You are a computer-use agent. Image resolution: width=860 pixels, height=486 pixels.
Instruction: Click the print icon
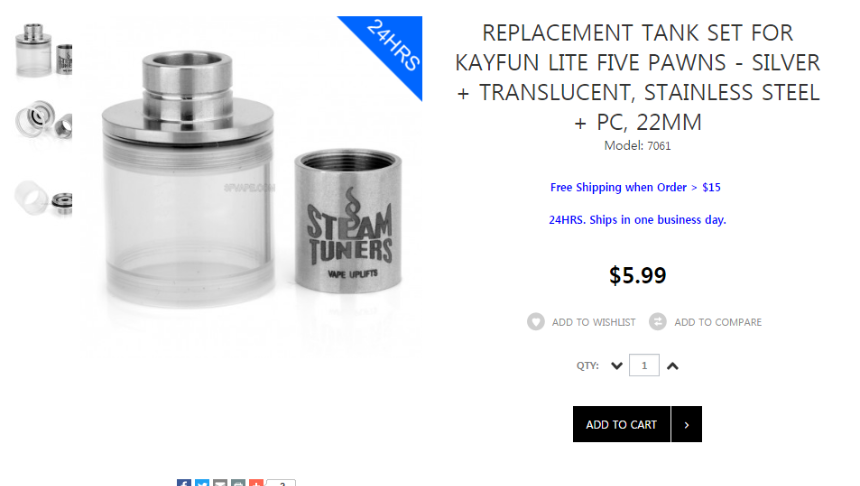238,483
